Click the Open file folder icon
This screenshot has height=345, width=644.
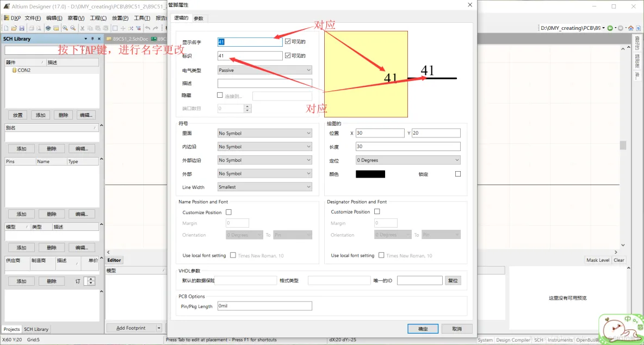pyautogui.click(x=14, y=28)
